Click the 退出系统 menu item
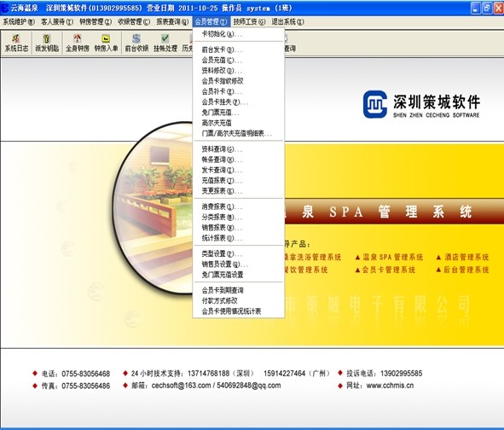Screen dimensions: 504x430 click(287, 22)
